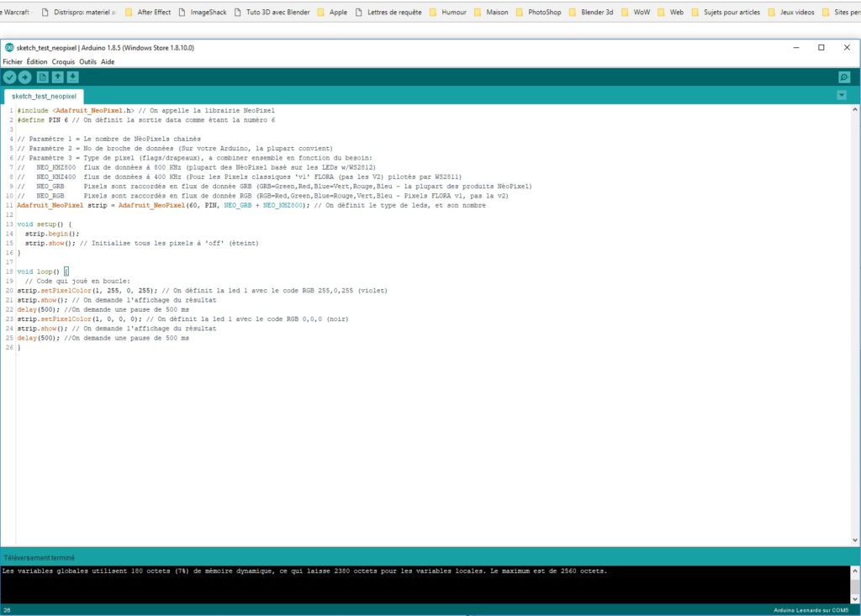Open the Apple bookmarks folder

332,12
